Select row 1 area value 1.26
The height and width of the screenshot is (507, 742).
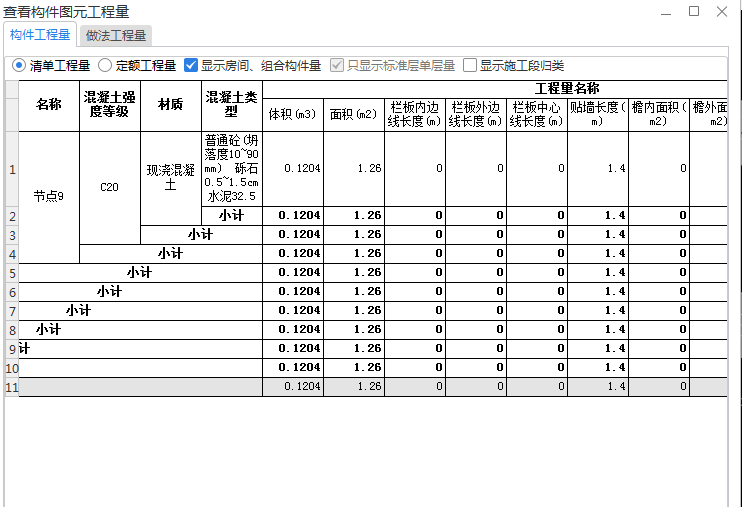point(354,169)
